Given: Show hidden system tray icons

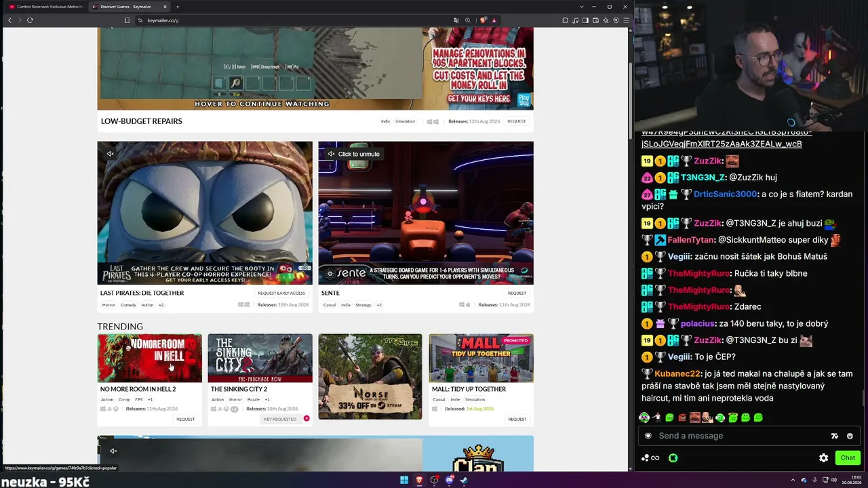Looking at the screenshot, I should [x=793, y=480].
